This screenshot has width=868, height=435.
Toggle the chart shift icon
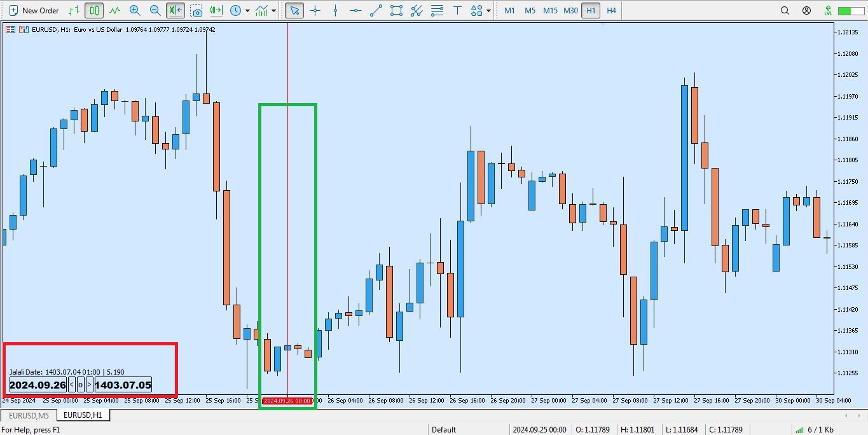[216, 10]
